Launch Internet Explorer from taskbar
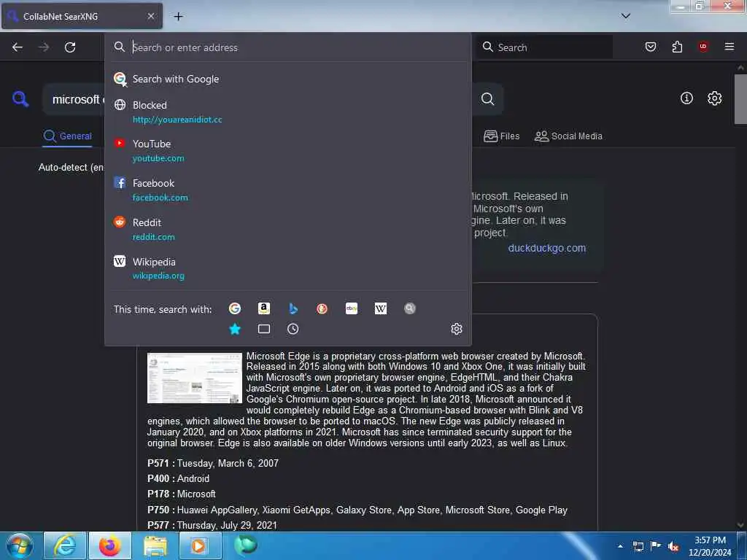Viewport: 747px width, 560px height. coord(64,545)
